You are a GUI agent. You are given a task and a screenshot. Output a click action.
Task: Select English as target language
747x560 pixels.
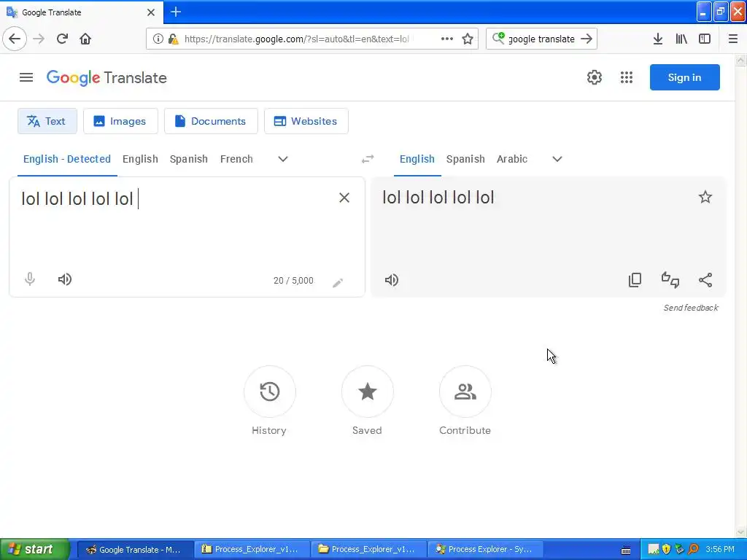click(x=417, y=159)
